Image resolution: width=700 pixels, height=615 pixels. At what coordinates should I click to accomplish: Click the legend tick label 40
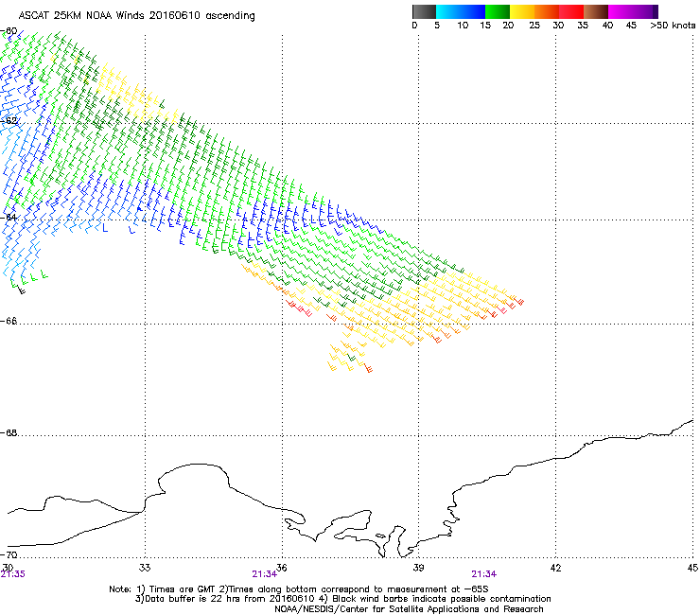point(607,26)
